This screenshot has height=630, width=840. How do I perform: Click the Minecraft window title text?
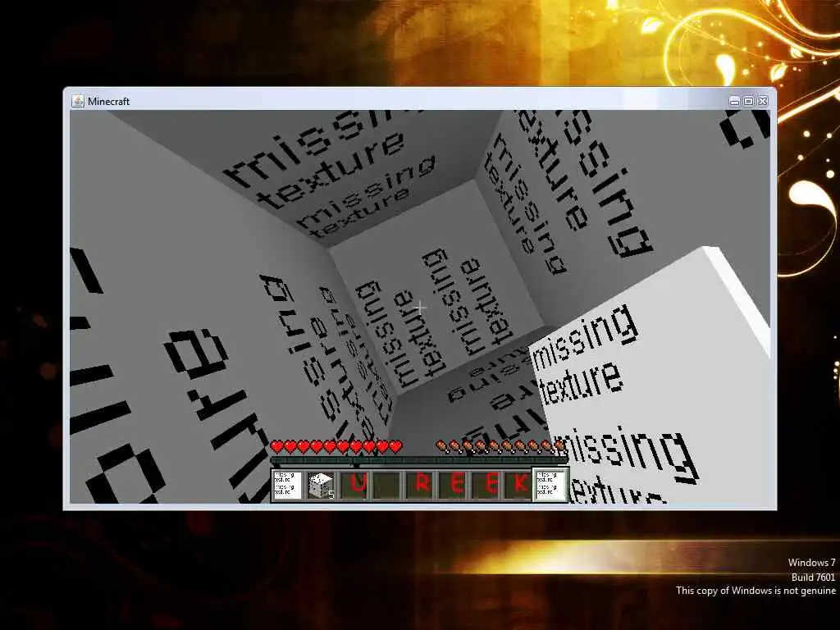click(109, 101)
